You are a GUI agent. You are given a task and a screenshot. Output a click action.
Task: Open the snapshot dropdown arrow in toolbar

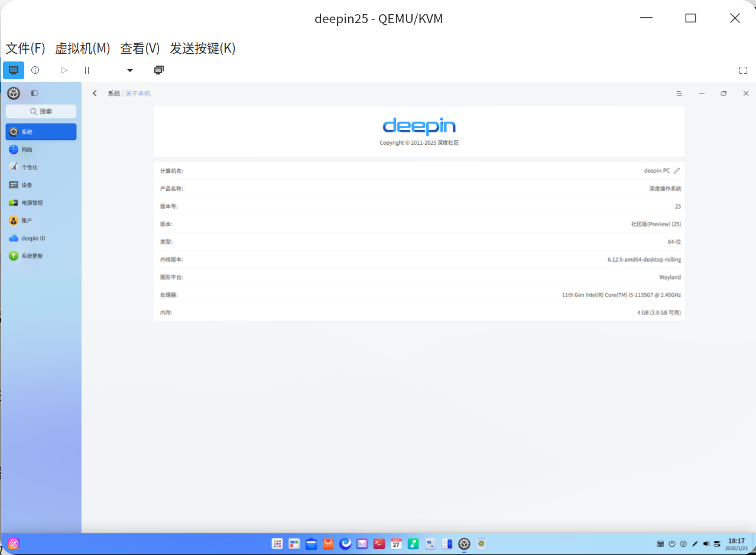(129, 70)
